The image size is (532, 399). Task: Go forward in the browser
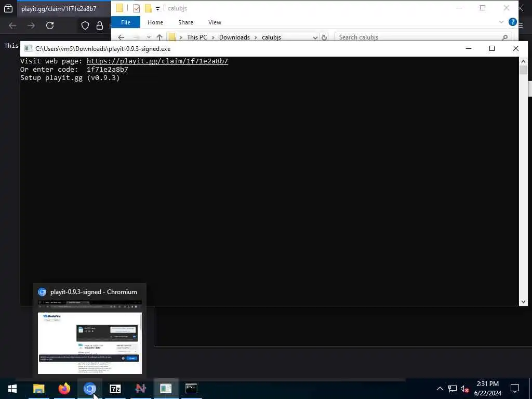pos(31,25)
